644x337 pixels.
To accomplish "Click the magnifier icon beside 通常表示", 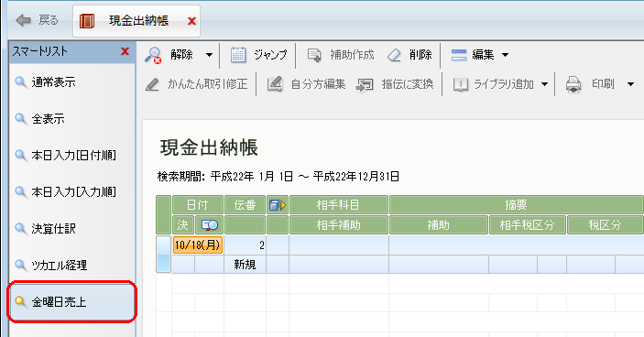I will [x=20, y=82].
